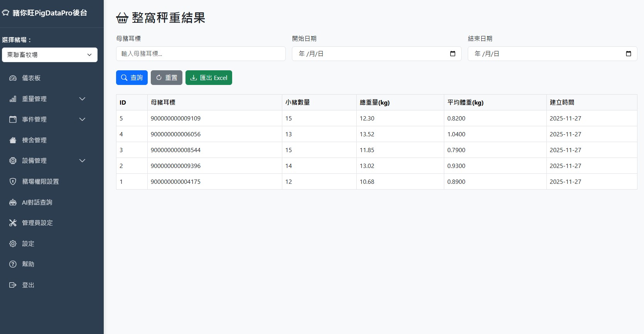
Task: Expand the 設備管理 submenu chevron
Action: coord(82,161)
